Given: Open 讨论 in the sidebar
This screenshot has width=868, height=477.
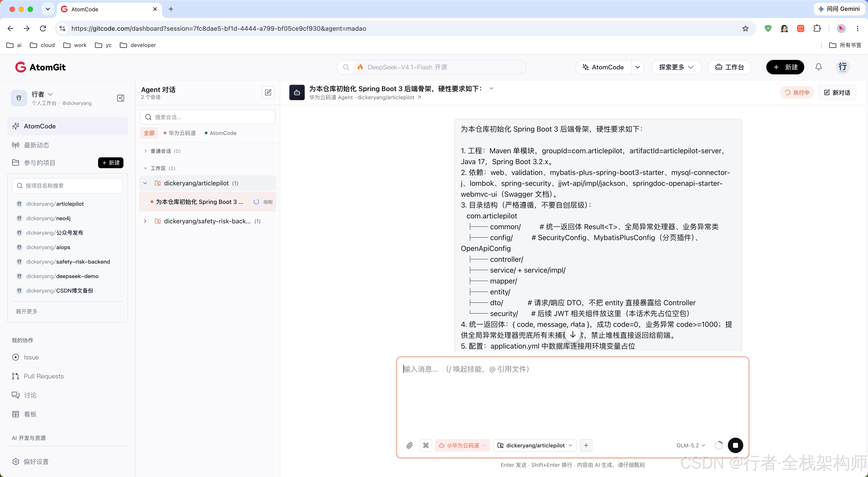Looking at the screenshot, I should pyautogui.click(x=30, y=395).
